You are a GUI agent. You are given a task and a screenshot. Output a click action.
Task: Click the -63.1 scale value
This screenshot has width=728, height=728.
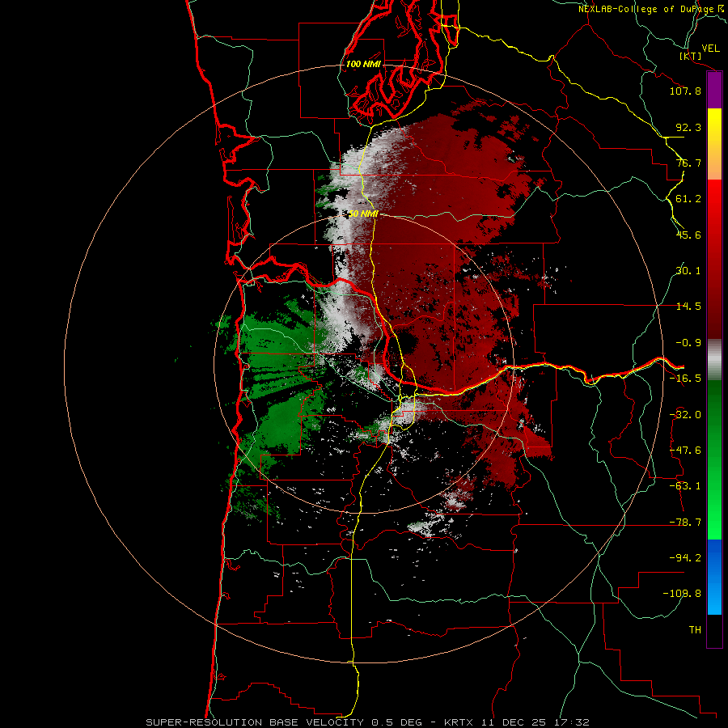click(685, 486)
